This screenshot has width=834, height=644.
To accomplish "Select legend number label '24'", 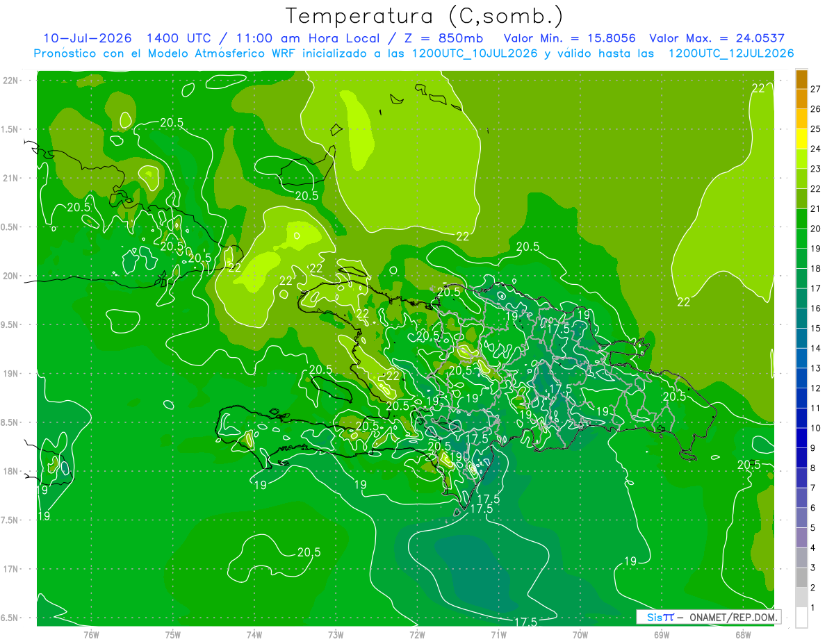I will (815, 149).
